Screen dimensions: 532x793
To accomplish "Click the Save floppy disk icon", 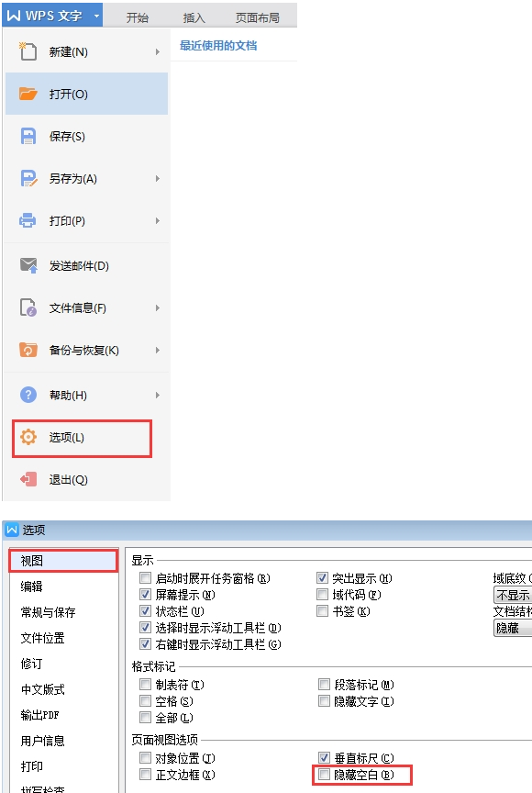I will point(28,136).
